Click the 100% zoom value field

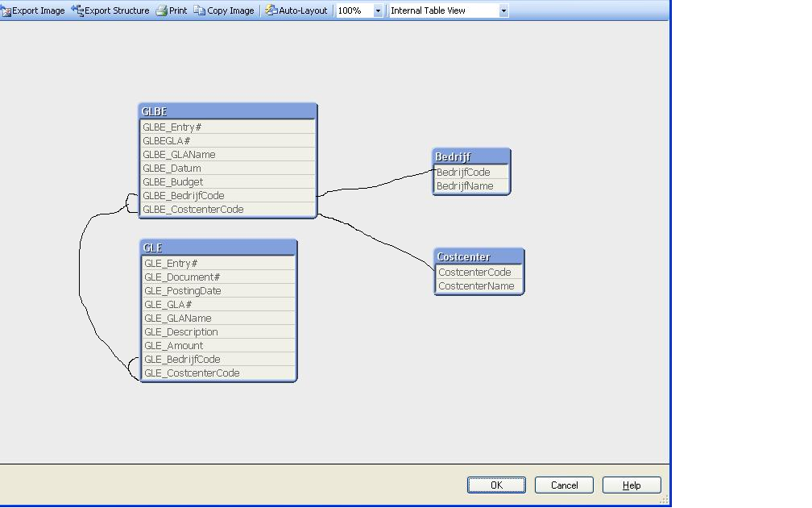(354, 11)
